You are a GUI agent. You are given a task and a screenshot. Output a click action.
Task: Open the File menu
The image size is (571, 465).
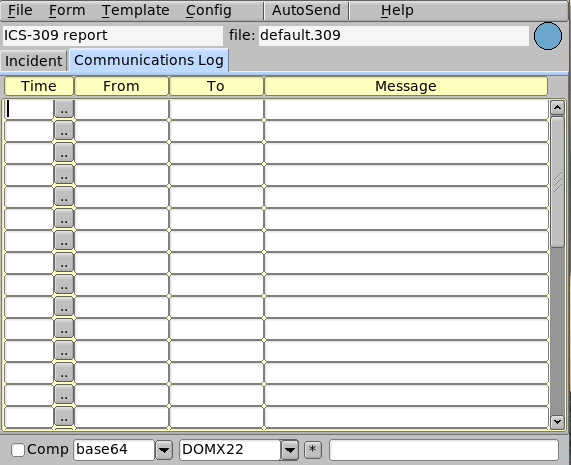tap(20, 10)
